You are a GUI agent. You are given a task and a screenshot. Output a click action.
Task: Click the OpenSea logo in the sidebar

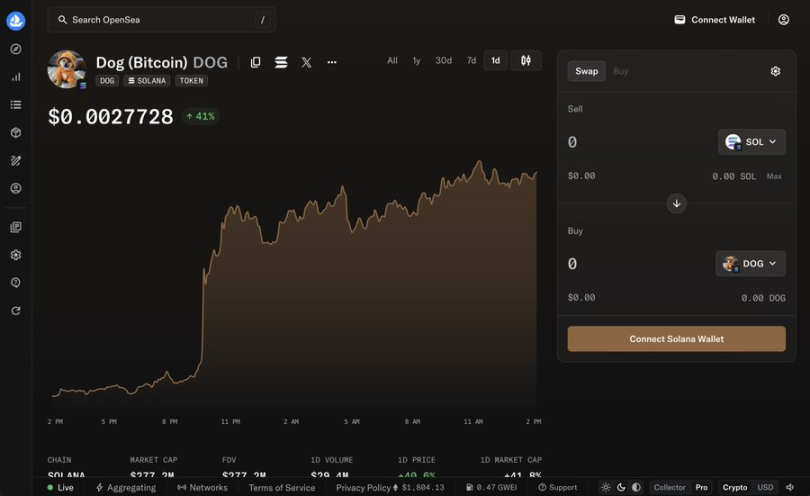15,21
